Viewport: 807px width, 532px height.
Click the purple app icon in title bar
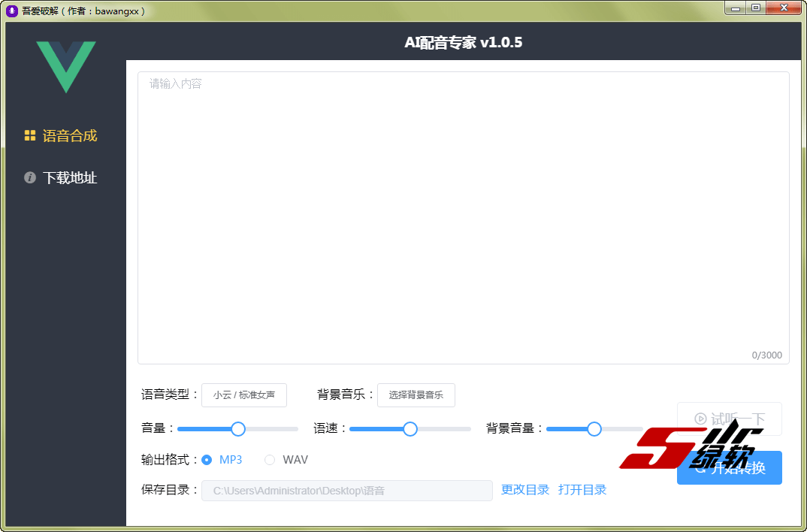pos(11,11)
